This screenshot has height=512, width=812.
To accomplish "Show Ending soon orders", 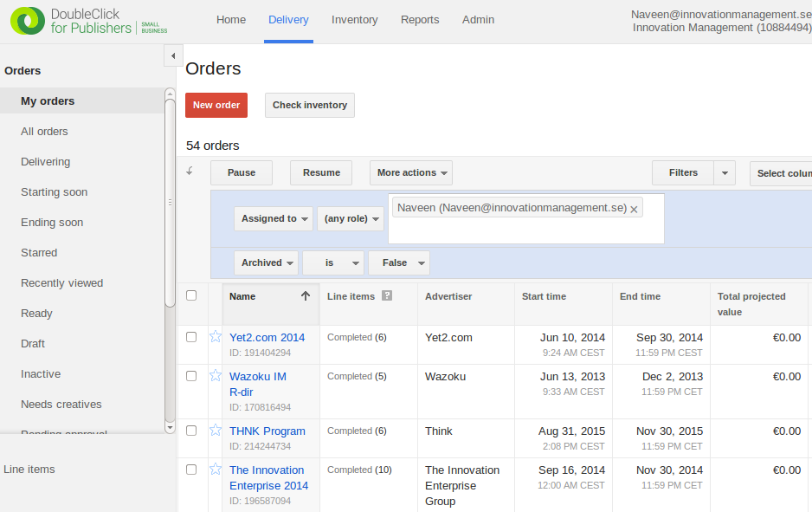I will click(52, 223).
